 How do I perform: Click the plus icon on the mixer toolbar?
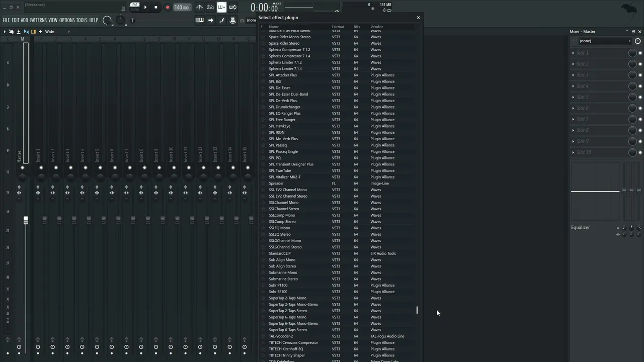41,32
